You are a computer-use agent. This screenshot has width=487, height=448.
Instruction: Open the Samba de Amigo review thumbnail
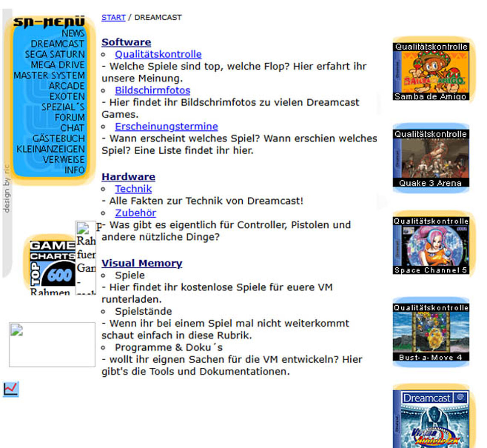[x=431, y=72]
